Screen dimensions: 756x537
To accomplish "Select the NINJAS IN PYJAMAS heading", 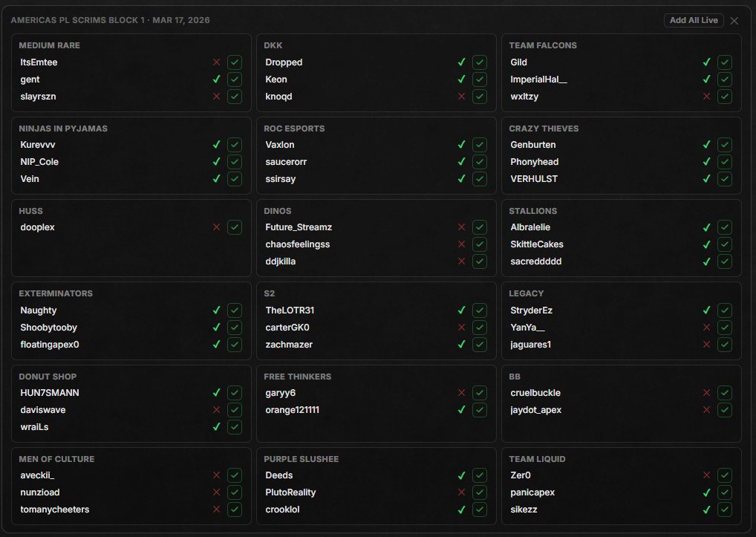I will [x=63, y=128].
